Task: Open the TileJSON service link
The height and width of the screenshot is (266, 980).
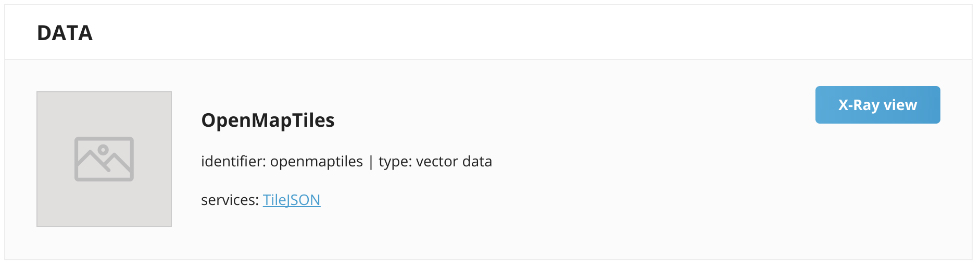Action: (x=292, y=200)
